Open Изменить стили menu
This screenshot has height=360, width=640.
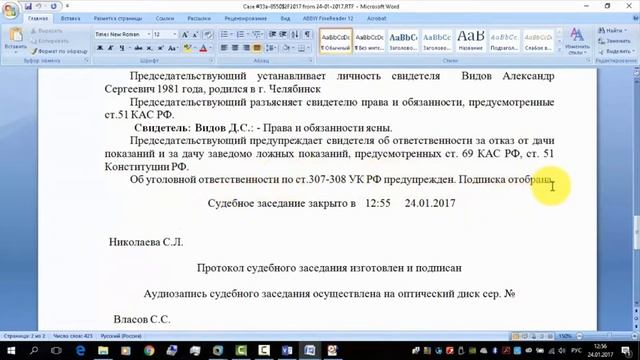tap(577, 41)
